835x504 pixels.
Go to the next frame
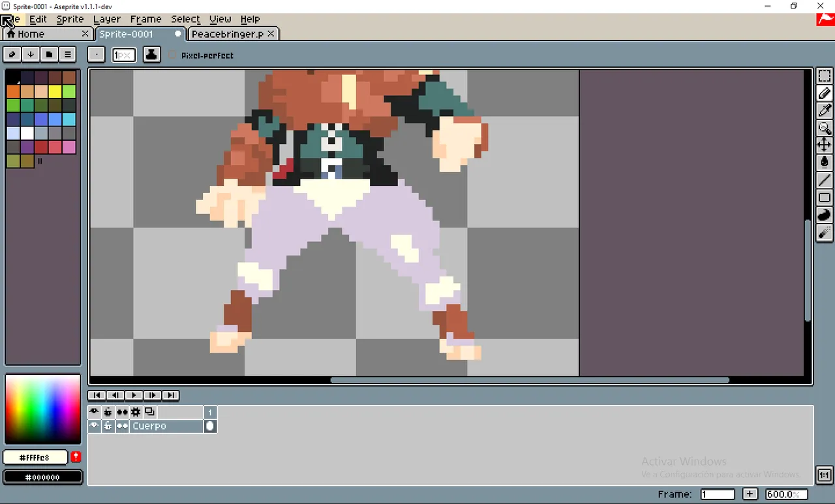coord(152,395)
